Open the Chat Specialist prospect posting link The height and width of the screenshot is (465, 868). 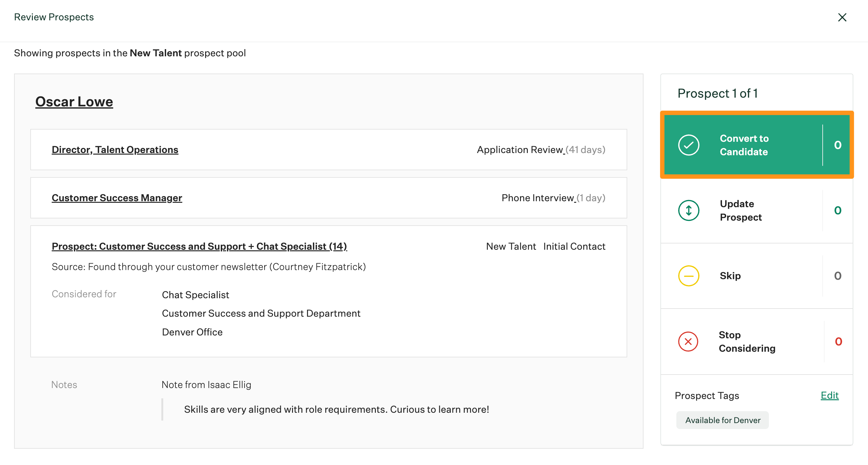tap(199, 246)
